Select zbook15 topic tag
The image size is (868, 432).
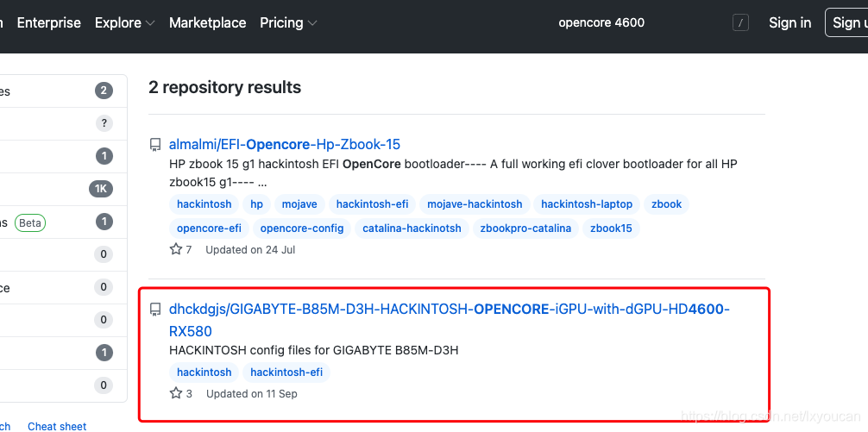click(611, 228)
